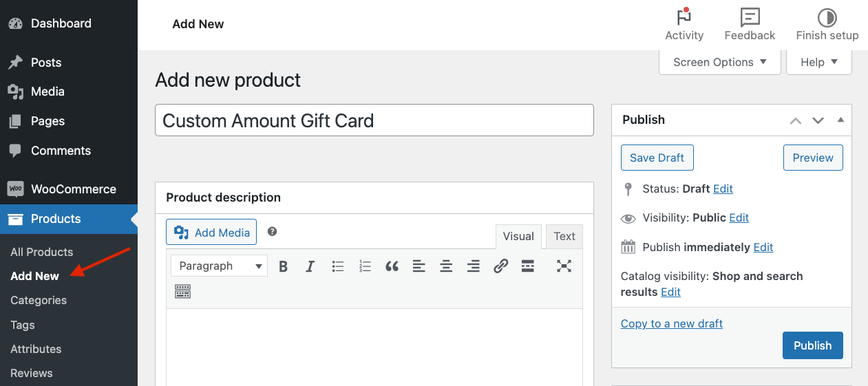This screenshot has height=386, width=868.
Task: Open product Attributes submenu
Action: pos(36,349)
